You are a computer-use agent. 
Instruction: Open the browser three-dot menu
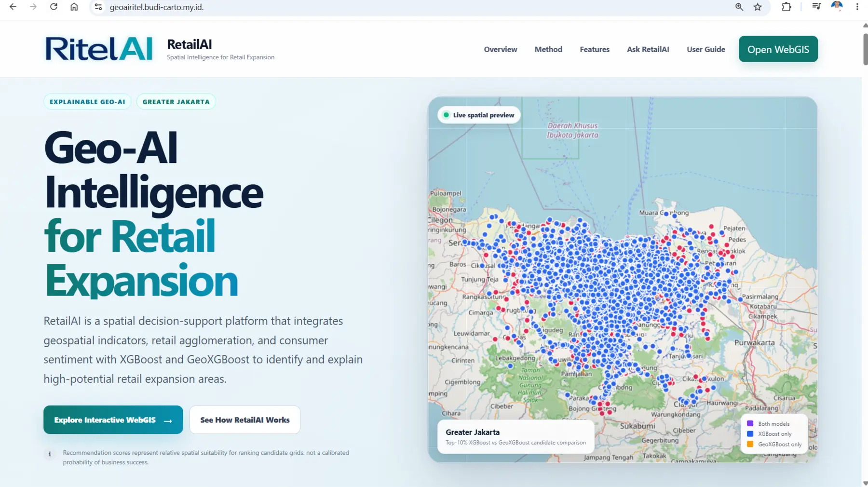[857, 7]
